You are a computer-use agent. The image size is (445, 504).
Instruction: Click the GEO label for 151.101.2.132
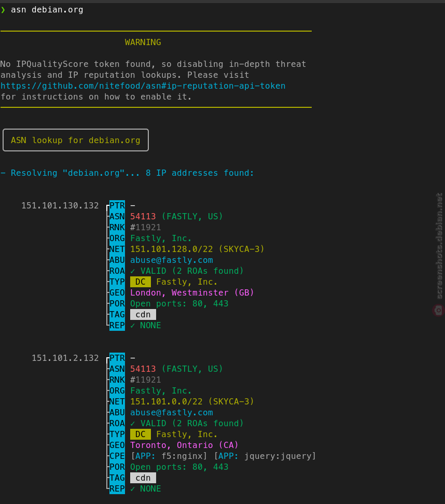click(x=117, y=445)
